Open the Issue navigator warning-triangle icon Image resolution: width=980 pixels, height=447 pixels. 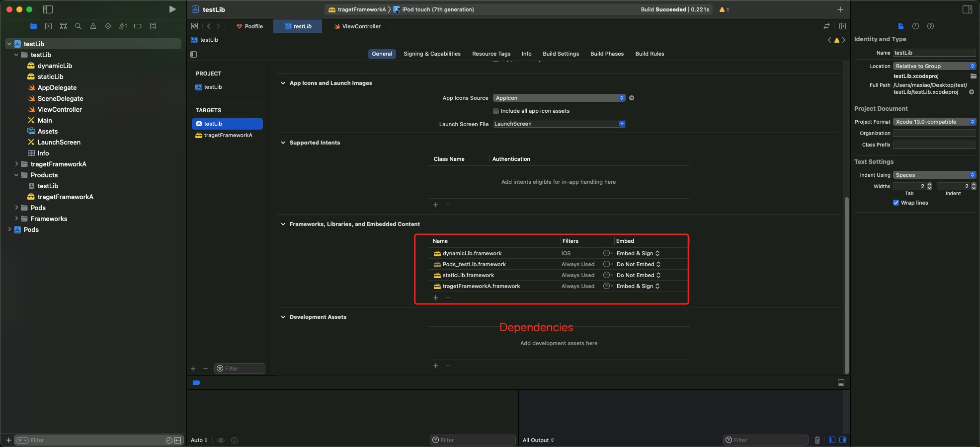(93, 26)
